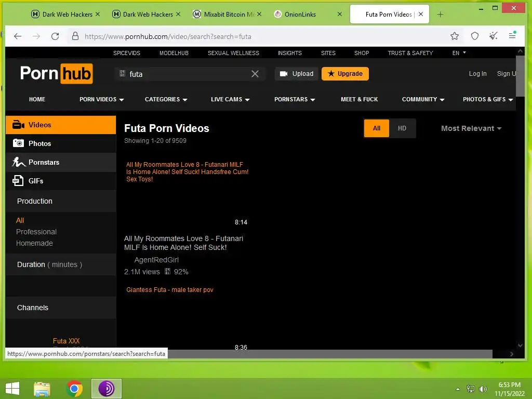Screen dimensions: 532x399
Task: Click the scroll-right arrow at page bottom
Action: 512,354
